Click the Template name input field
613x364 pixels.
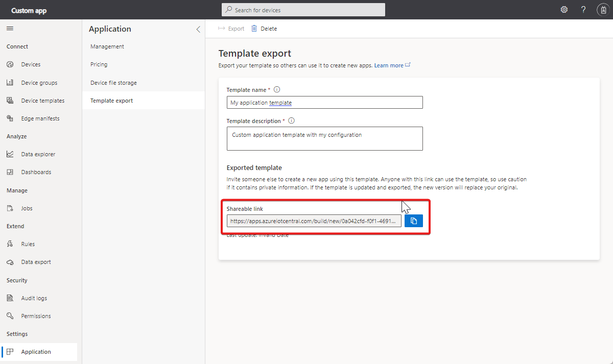(x=324, y=103)
